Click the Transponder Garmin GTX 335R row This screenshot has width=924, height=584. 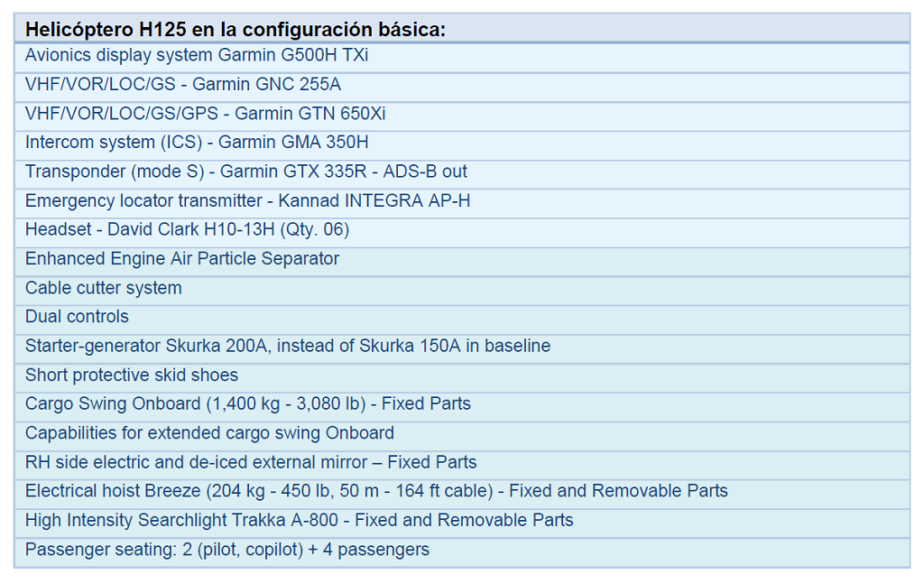pyautogui.click(x=462, y=174)
